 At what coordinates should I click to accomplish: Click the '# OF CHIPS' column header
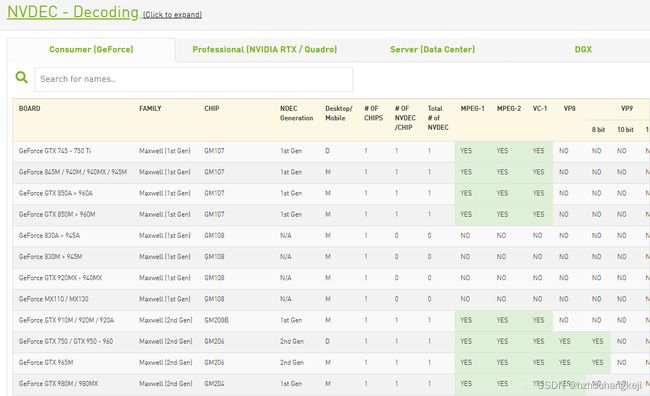373,113
